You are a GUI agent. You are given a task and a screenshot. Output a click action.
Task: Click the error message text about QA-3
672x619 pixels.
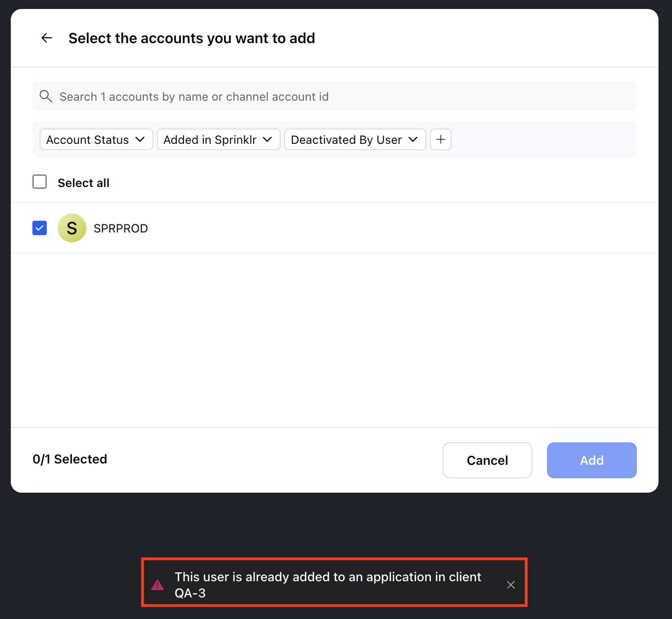[328, 585]
